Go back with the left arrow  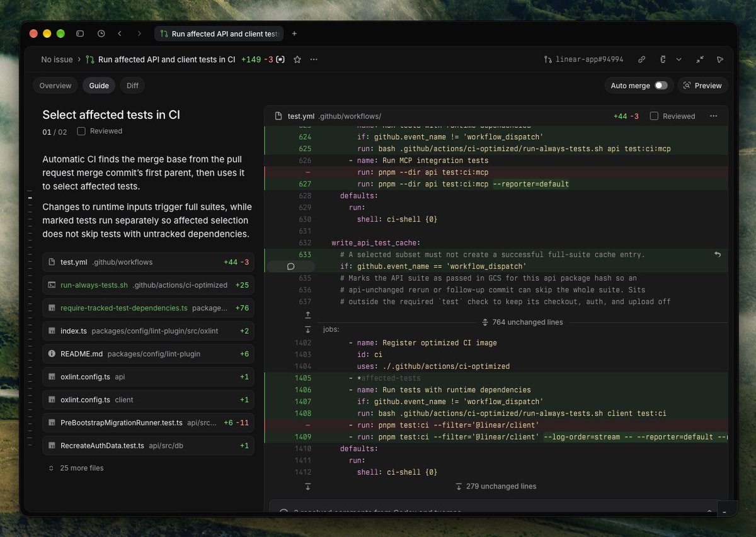(120, 34)
